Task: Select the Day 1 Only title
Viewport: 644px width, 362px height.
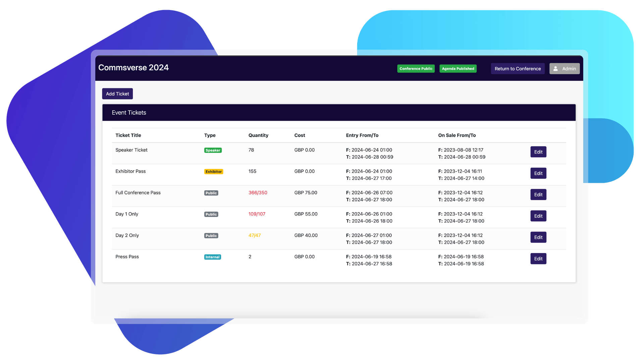Action: (127, 214)
